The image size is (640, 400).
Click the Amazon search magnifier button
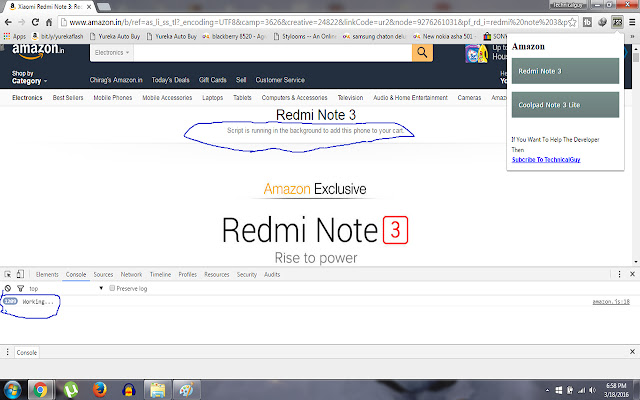point(422,53)
